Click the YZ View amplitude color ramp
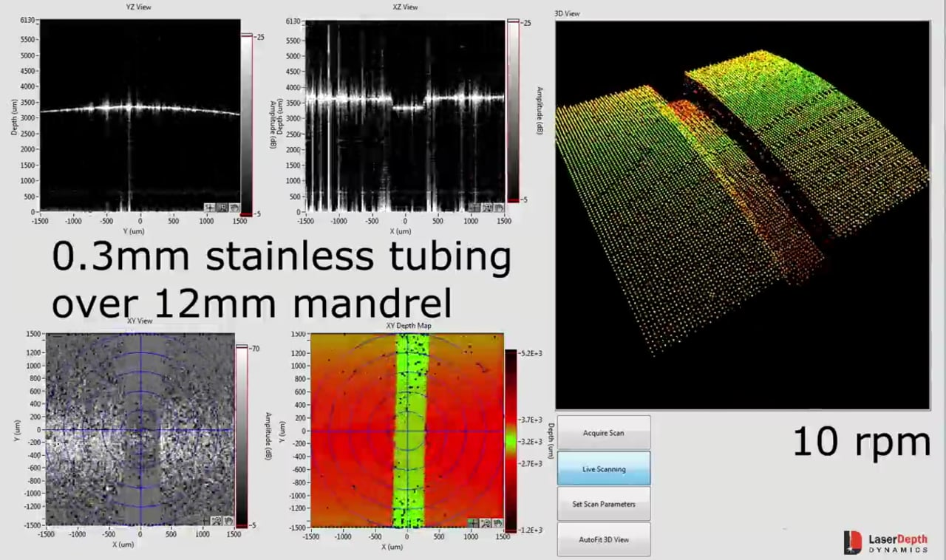This screenshot has height=560, width=946. (x=247, y=124)
